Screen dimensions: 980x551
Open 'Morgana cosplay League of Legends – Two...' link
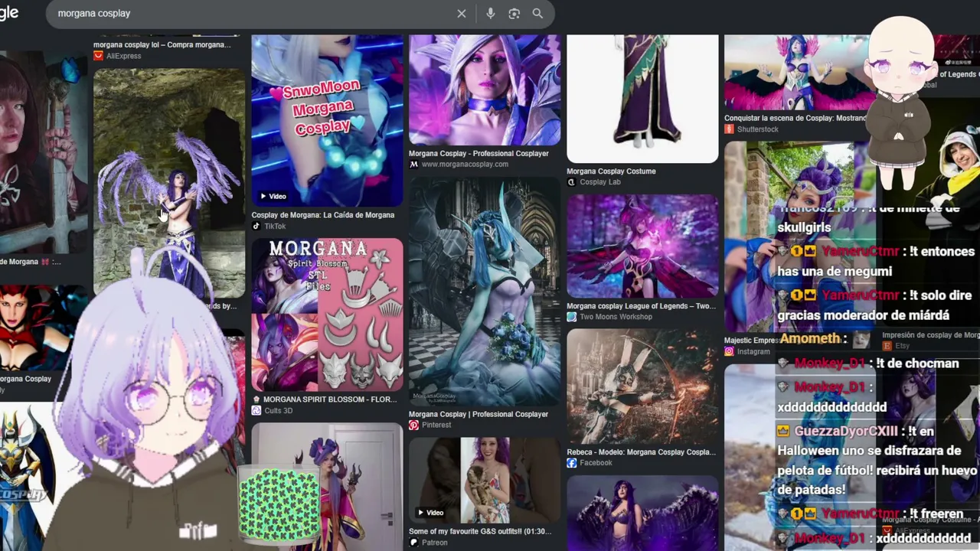(x=642, y=306)
